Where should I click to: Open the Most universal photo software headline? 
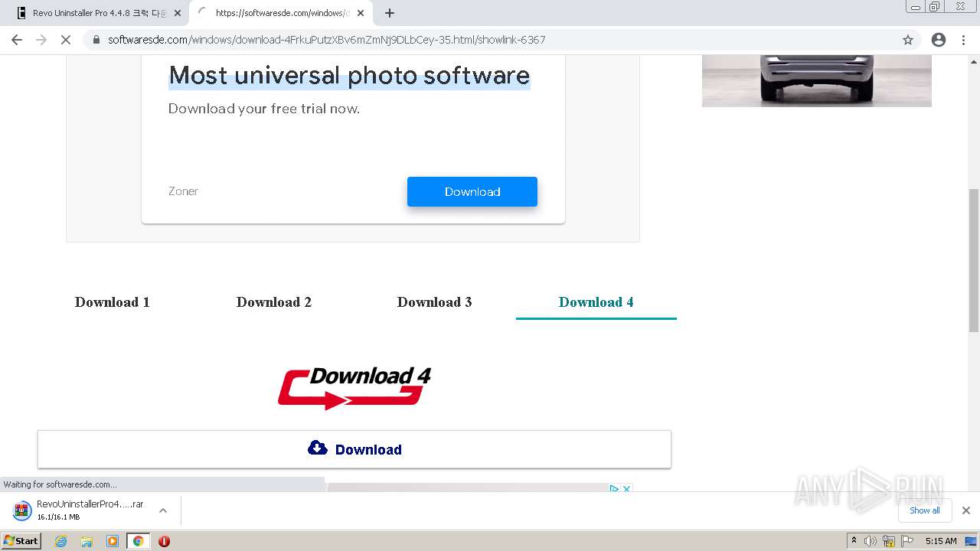pyautogui.click(x=349, y=75)
